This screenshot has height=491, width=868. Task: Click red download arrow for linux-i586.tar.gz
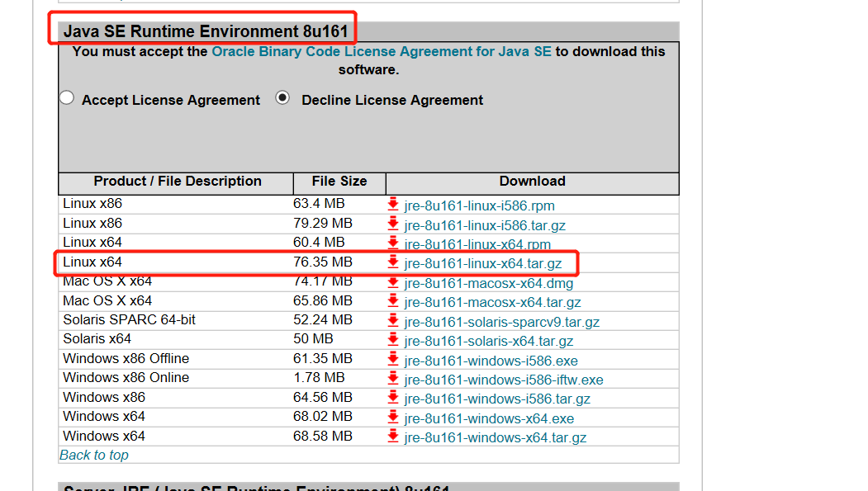[x=393, y=224]
